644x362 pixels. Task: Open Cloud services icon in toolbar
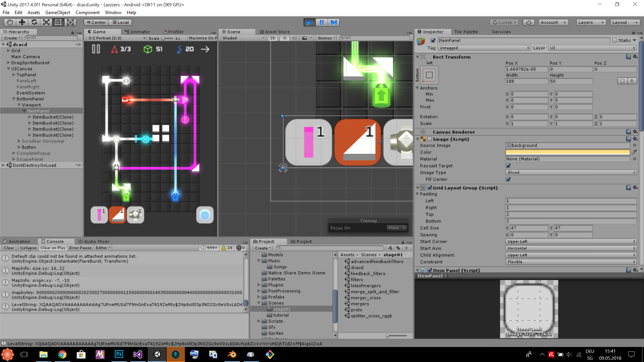coord(529,22)
